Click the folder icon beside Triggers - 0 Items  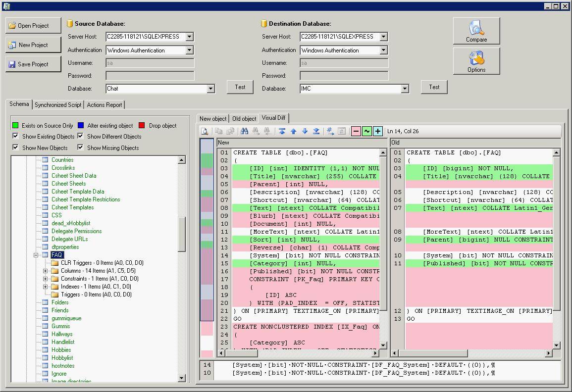[54, 294]
